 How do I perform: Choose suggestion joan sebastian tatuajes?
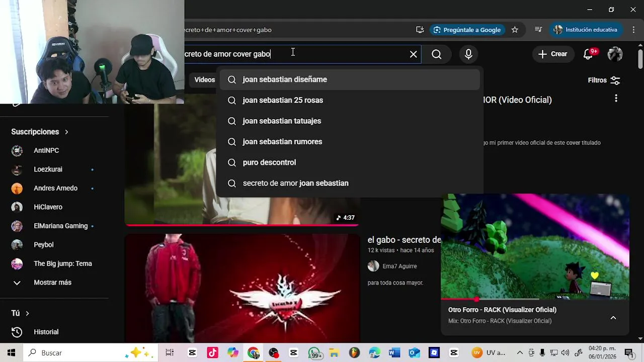350,121
